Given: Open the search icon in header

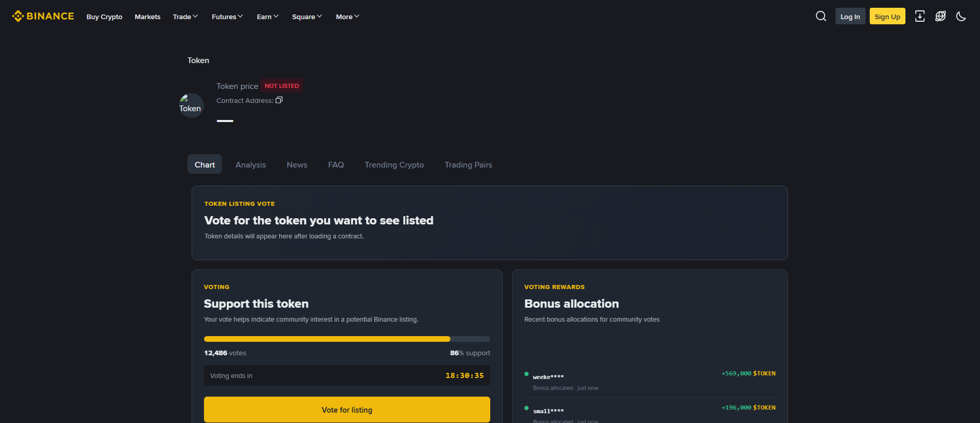Looking at the screenshot, I should coord(821,17).
